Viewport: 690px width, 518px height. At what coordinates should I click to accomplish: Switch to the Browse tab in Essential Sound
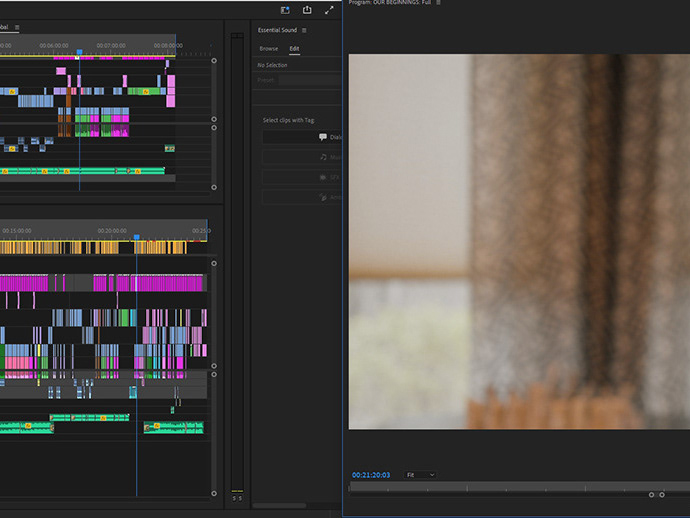point(268,48)
